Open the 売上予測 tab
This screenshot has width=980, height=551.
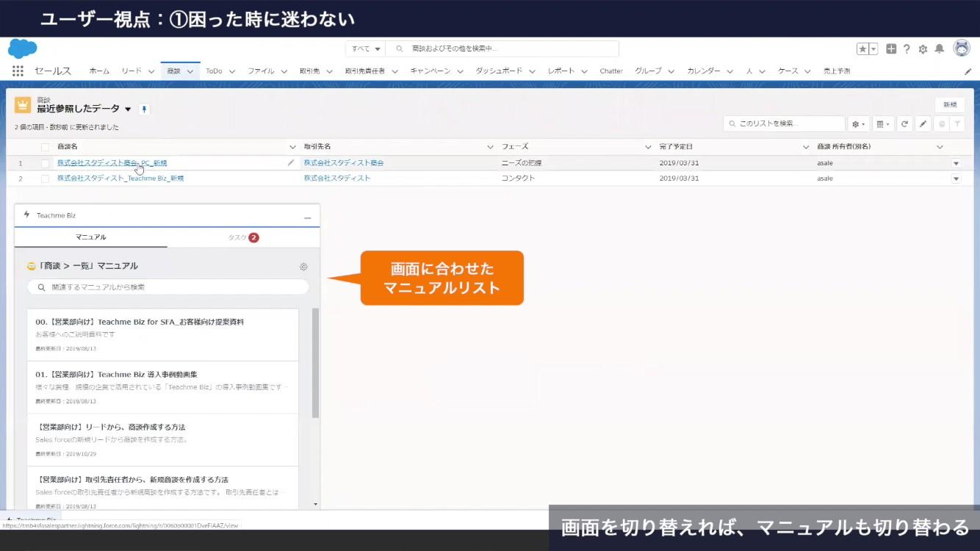tap(837, 71)
